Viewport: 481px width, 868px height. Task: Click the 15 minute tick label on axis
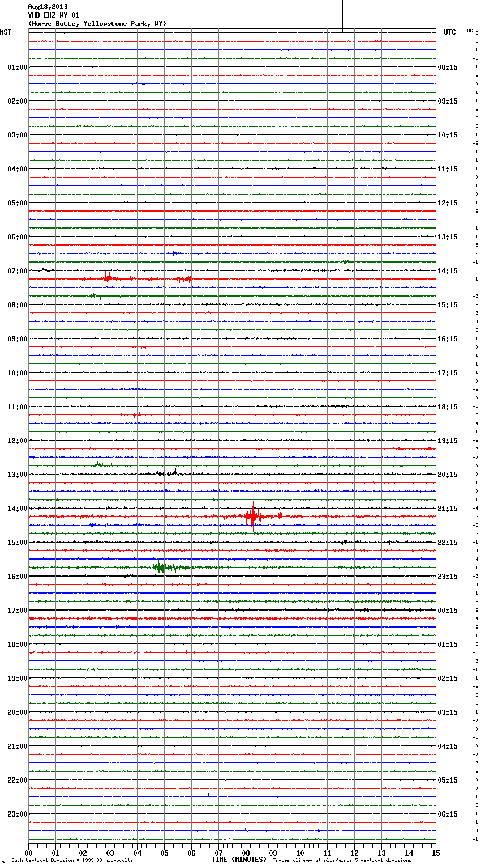[436, 853]
